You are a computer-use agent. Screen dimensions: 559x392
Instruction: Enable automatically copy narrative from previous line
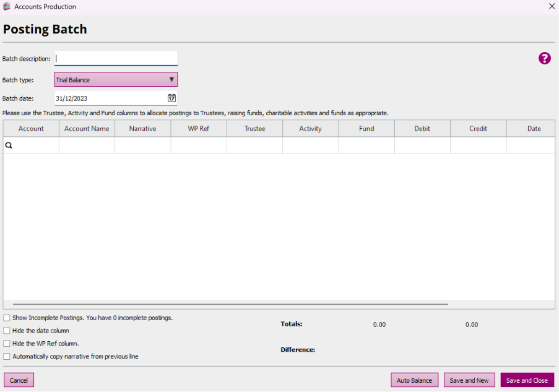pos(7,356)
